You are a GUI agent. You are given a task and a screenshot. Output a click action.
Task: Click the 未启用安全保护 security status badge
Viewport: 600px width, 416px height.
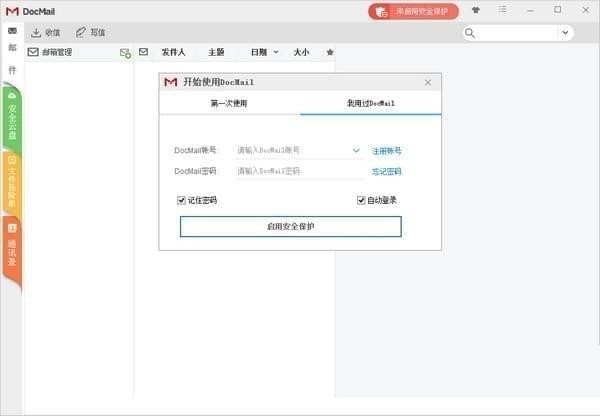click(x=414, y=12)
